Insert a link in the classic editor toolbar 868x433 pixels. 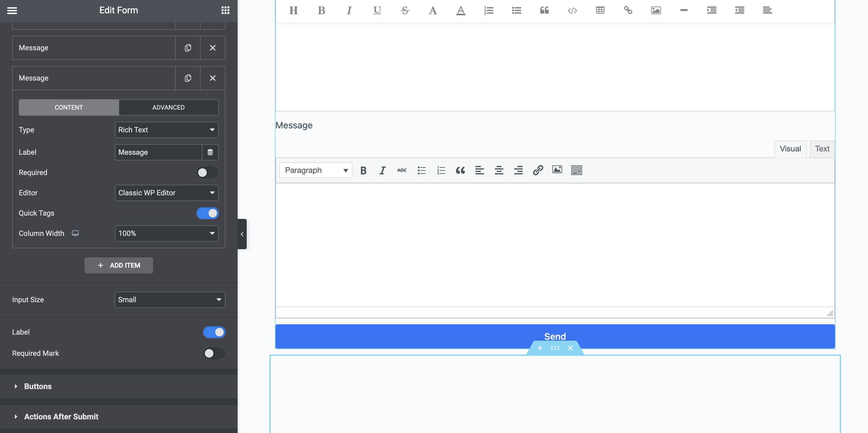538,170
